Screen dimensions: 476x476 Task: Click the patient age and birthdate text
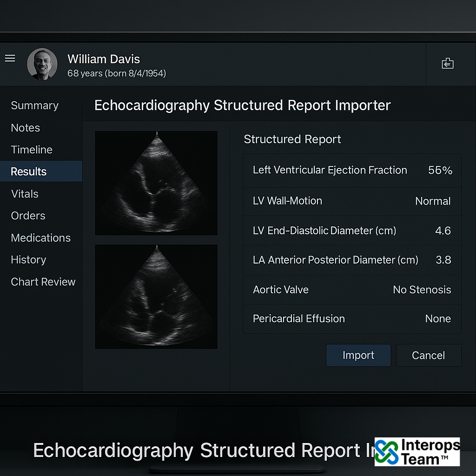[x=117, y=73]
